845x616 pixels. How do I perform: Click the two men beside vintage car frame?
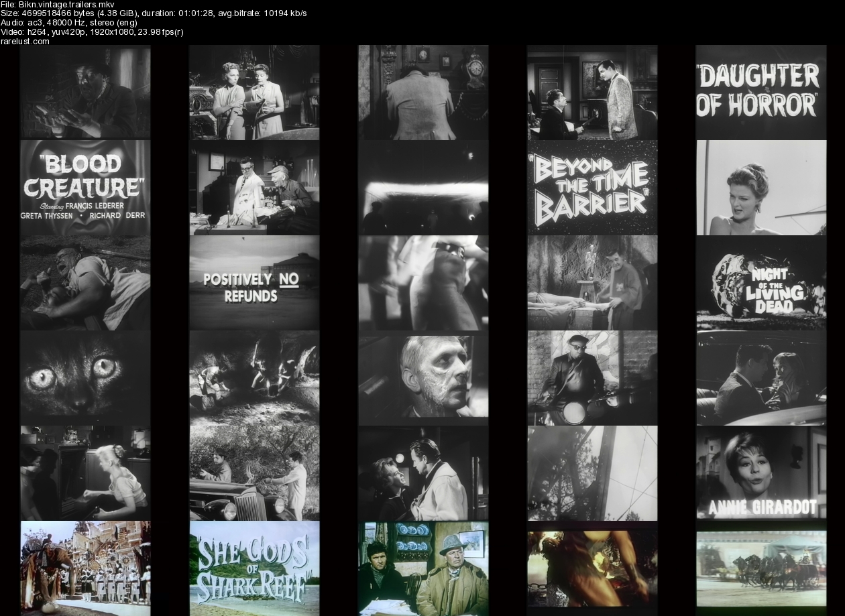click(254, 473)
